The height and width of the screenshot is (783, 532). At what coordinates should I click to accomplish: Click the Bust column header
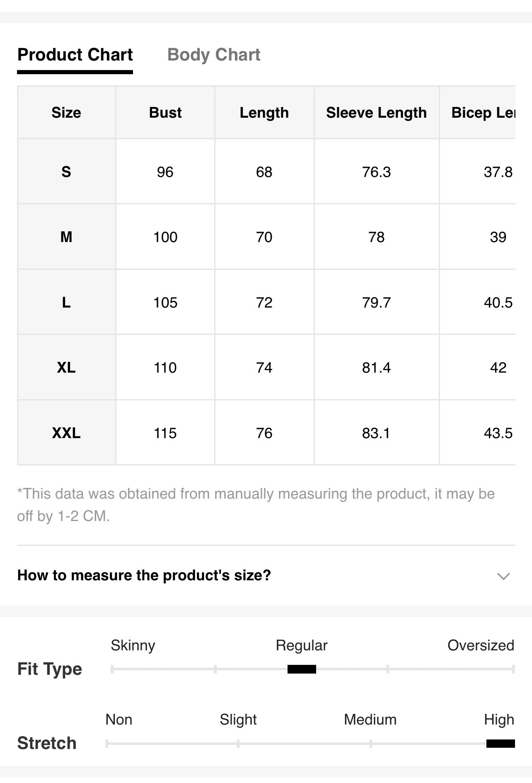[x=165, y=112]
